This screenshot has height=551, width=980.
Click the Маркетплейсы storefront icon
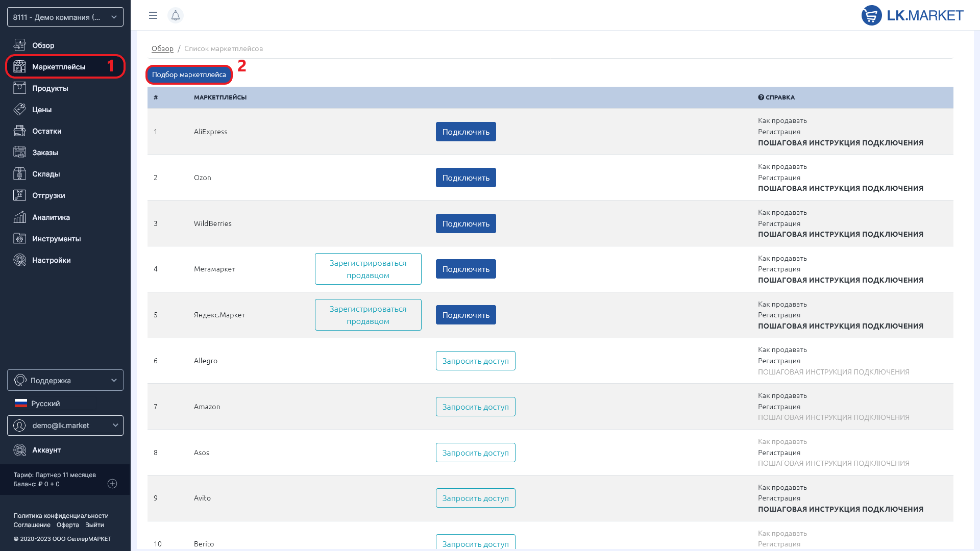(x=19, y=67)
